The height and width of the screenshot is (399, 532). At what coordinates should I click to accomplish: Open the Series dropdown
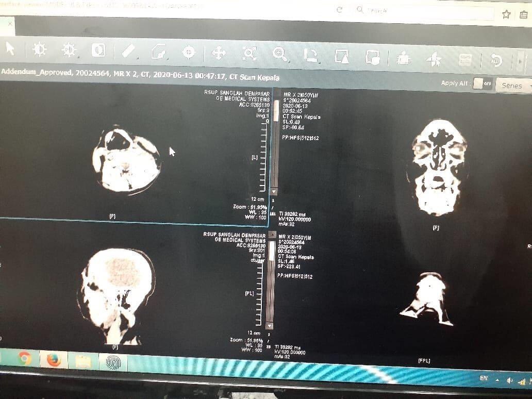tap(513, 86)
